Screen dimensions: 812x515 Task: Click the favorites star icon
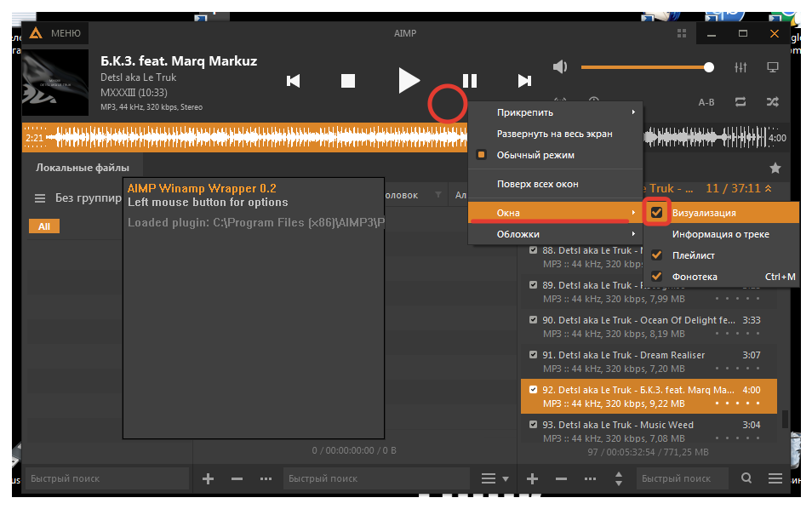[775, 168]
